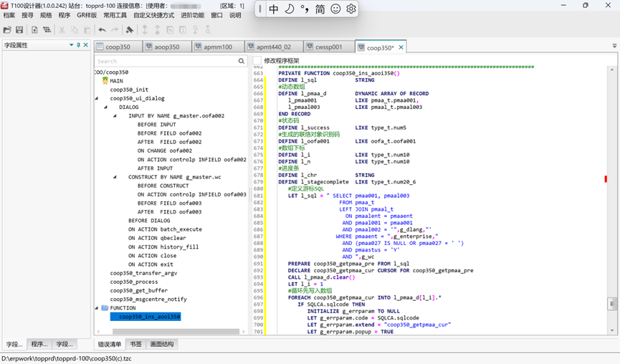
Task: Open IME settings gear
Action: coord(351,9)
